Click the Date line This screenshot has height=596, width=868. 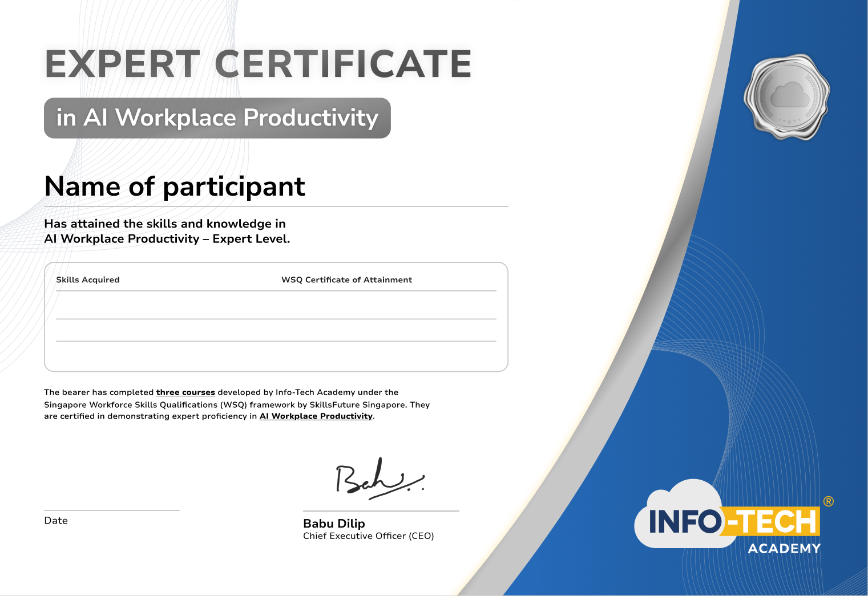pyautogui.click(x=111, y=511)
